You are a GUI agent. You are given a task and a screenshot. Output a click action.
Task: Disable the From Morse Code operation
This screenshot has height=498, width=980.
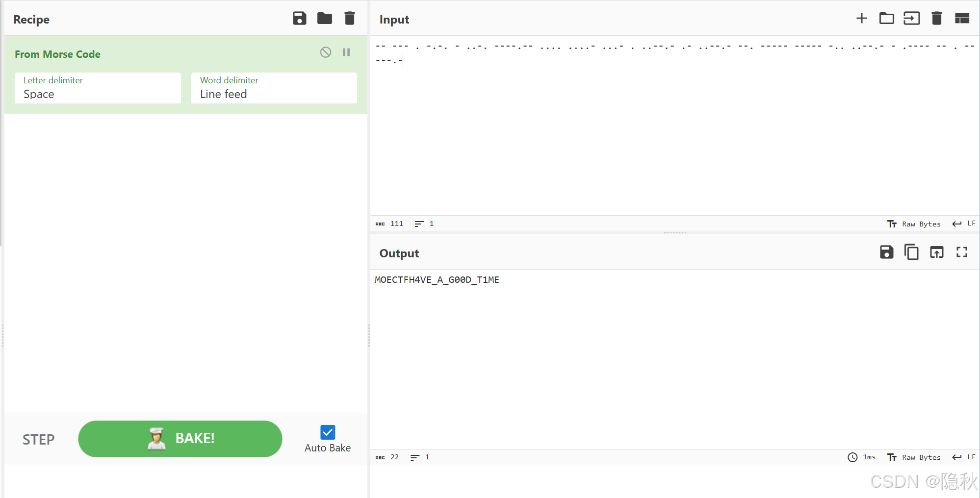pos(325,52)
